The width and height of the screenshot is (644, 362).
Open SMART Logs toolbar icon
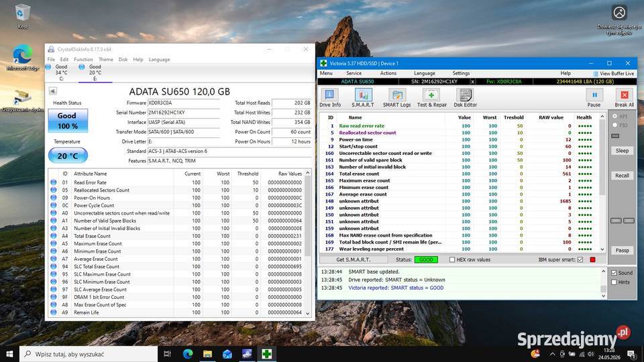[x=396, y=98]
